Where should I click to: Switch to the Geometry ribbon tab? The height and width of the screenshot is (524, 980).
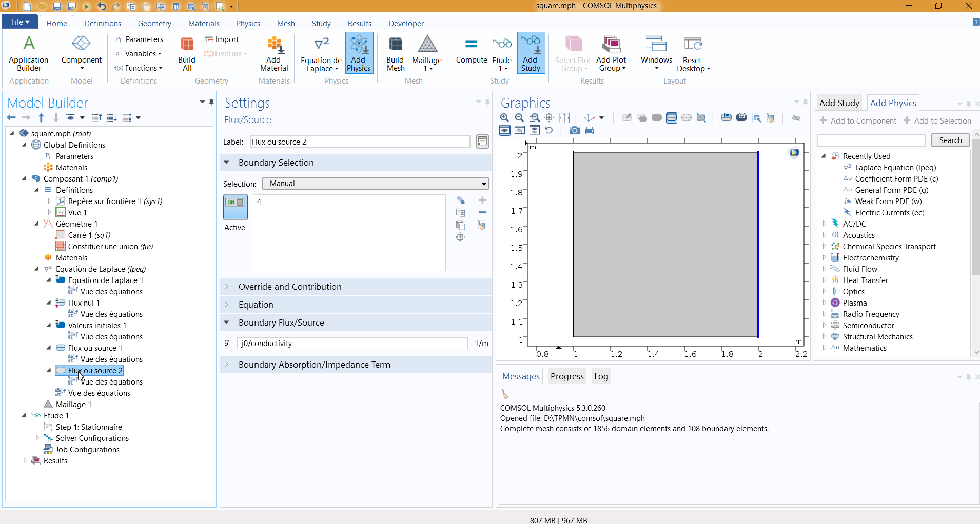154,24
